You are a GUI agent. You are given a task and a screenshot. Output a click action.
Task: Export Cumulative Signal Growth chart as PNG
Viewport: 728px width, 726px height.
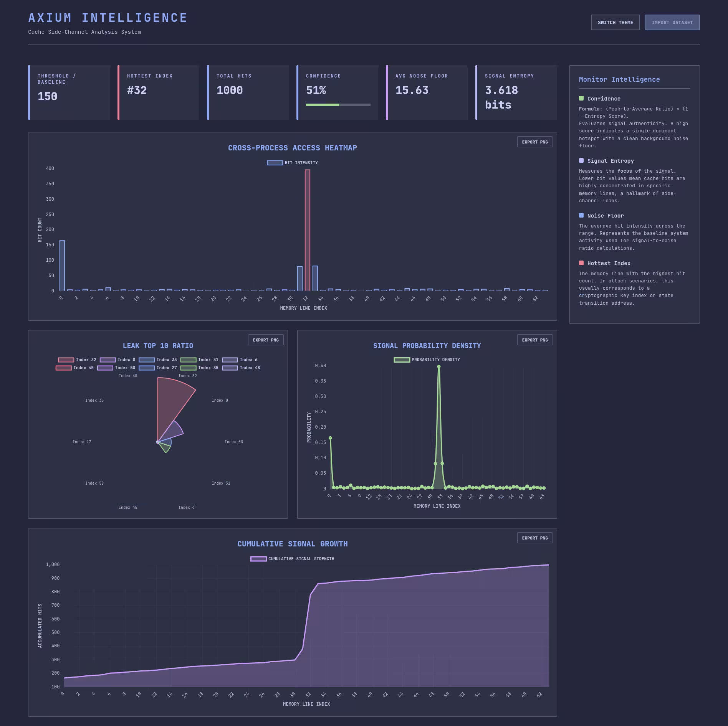click(534, 538)
